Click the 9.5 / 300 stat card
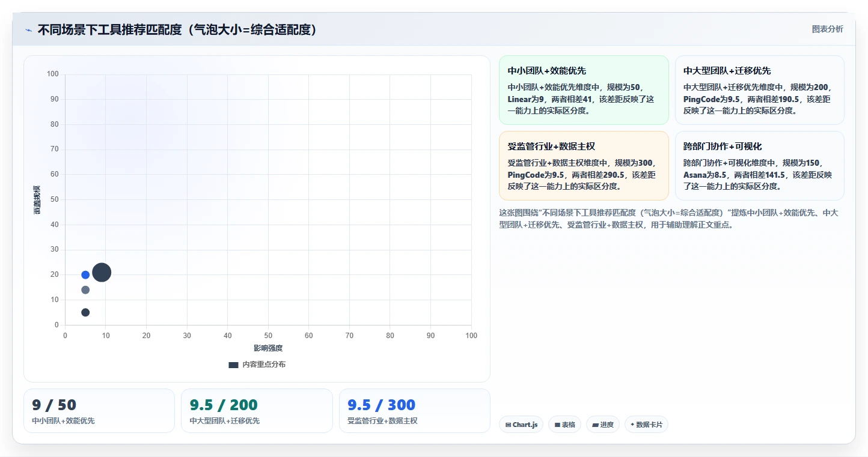868x457 pixels. [415, 411]
